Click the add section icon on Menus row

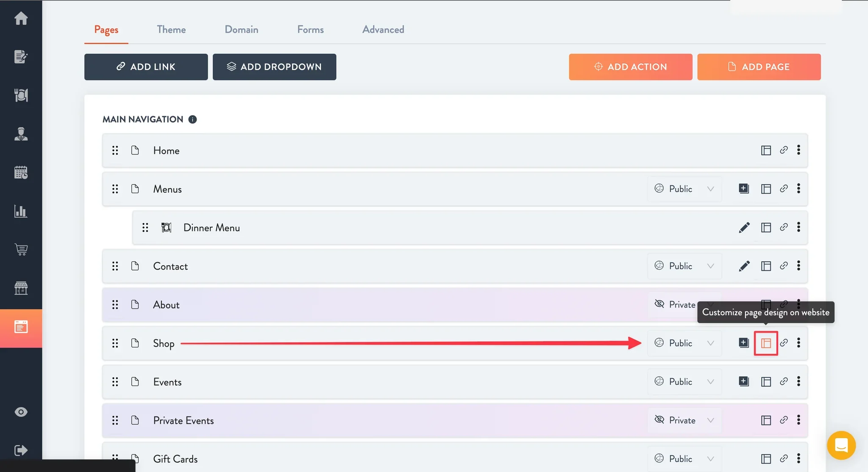(x=744, y=189)
